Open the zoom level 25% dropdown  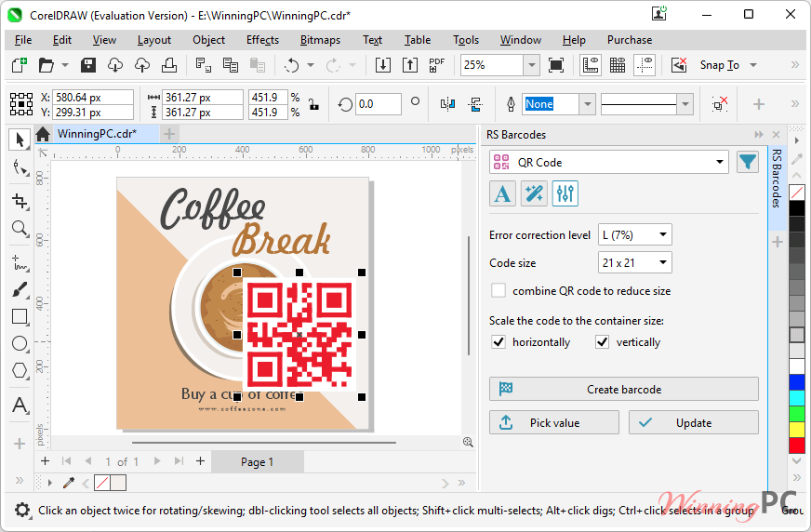click(532, 65)
